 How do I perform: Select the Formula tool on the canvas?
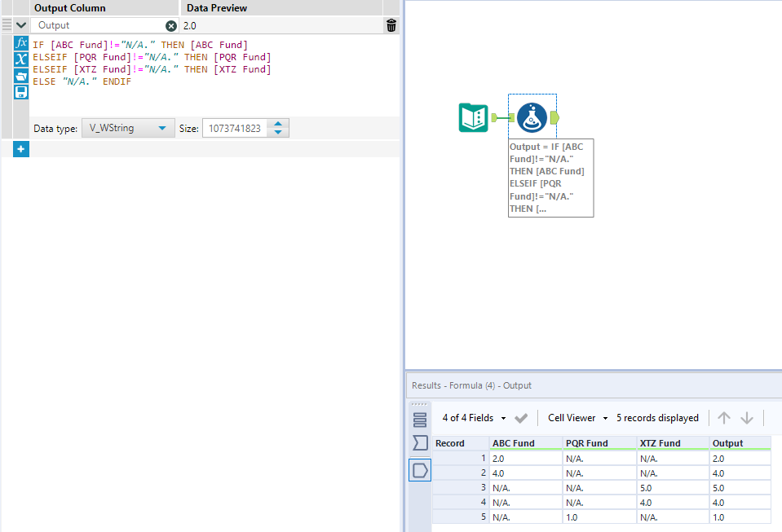point(532,117)
